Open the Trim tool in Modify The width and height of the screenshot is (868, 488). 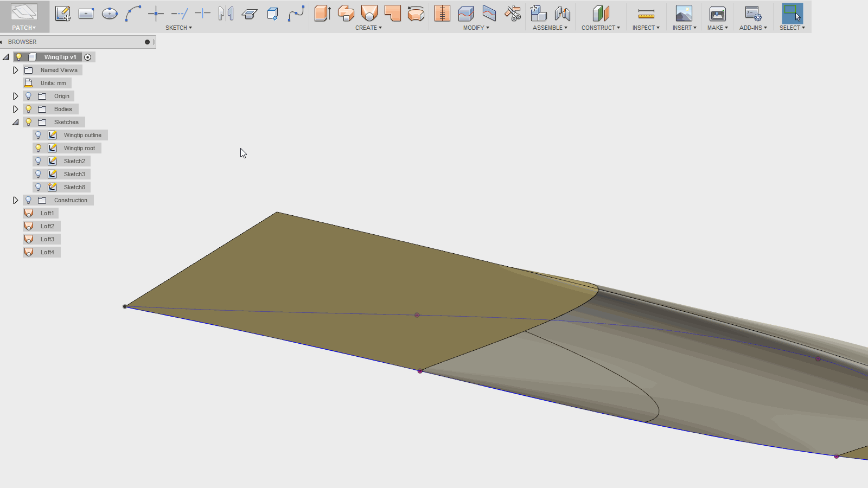pyautogui.click(x=512, y=13)
